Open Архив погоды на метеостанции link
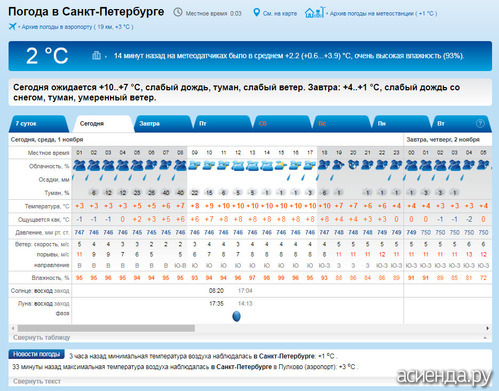Screen dimensions: 499x391 (x=383, y=14)
